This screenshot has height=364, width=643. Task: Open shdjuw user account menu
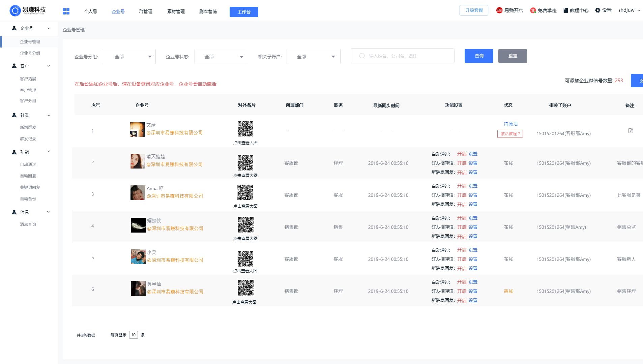629,10
